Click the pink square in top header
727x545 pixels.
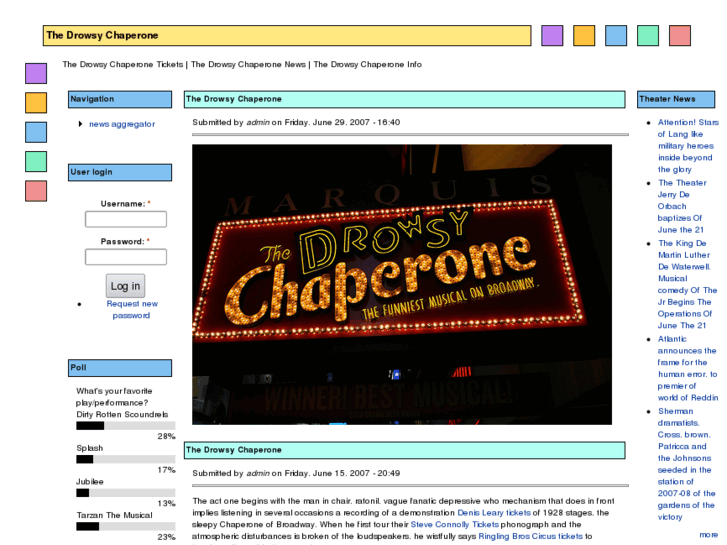(680, 36)
